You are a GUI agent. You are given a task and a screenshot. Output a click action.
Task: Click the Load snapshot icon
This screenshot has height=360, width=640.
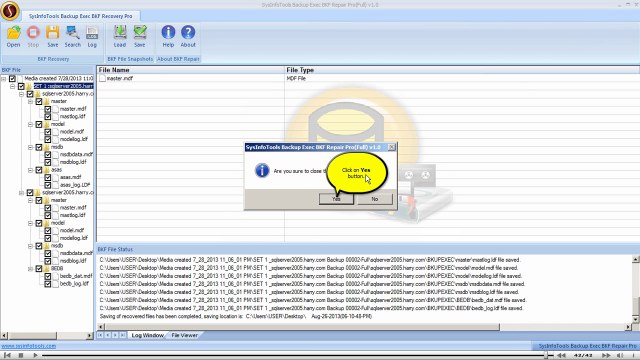120,33
